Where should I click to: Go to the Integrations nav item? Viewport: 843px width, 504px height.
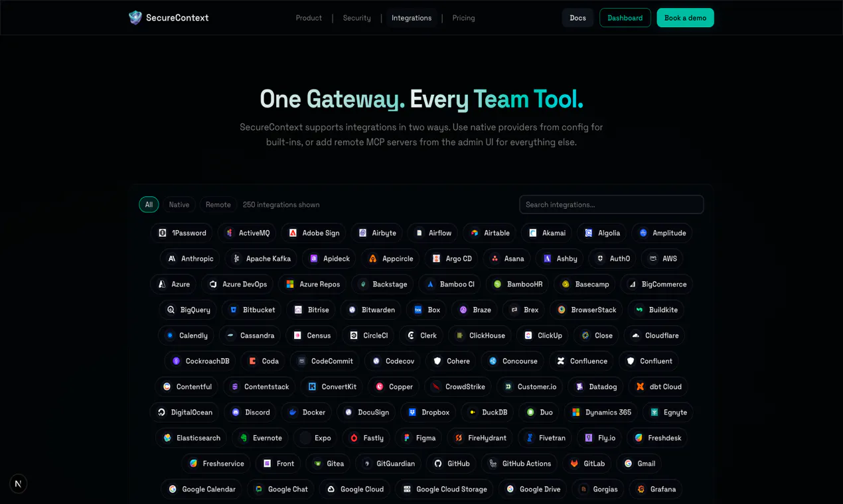point(412,18)
